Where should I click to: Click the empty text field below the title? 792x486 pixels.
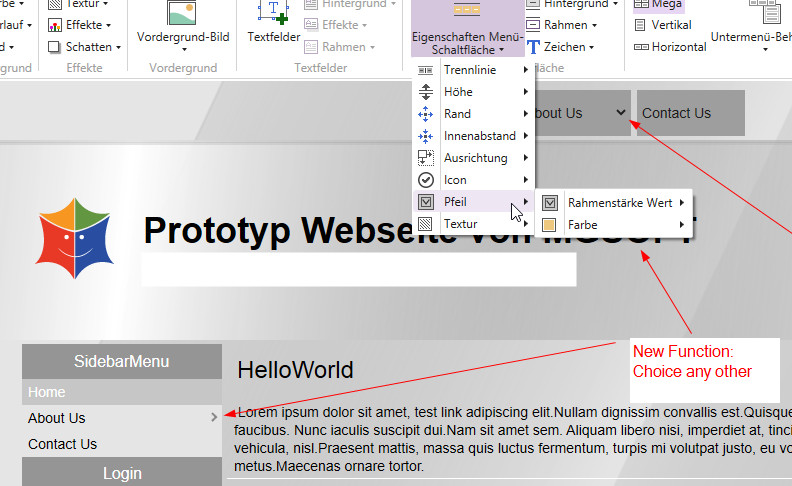[359, 269]
